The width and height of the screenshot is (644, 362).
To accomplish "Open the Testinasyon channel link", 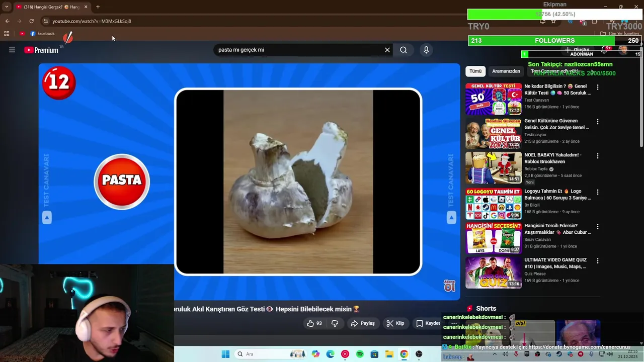I will pyautogui.click(x=536, y=134).
